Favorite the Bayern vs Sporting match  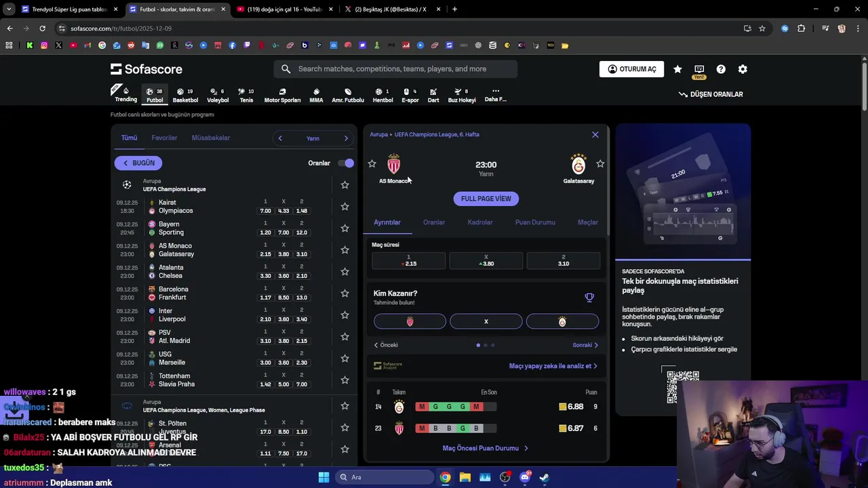tap(344, 228)
